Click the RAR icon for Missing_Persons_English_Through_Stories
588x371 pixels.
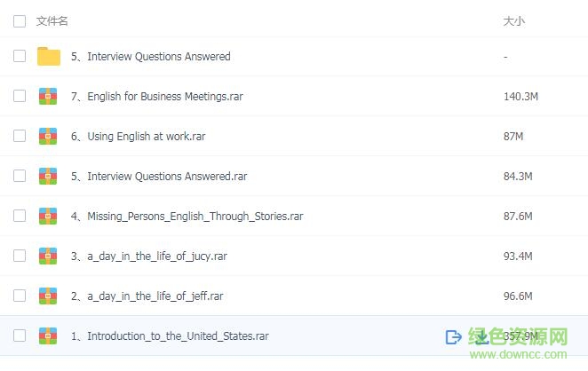[x=48, y=217]
